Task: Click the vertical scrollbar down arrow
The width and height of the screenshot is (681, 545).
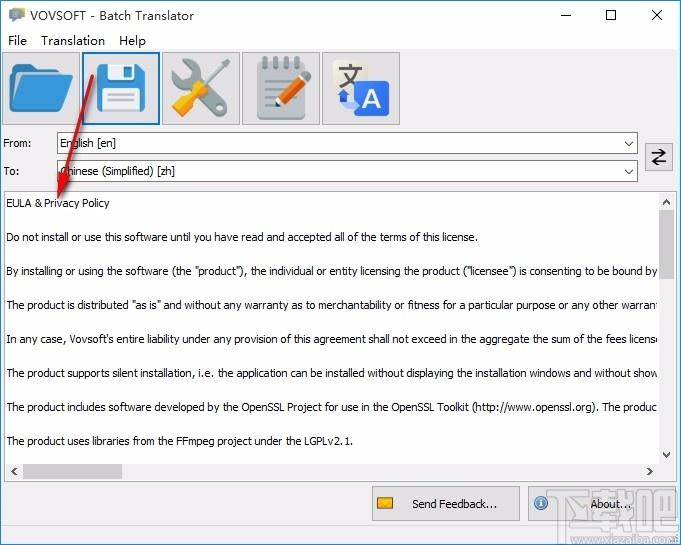Action: (x=666, y=455)
